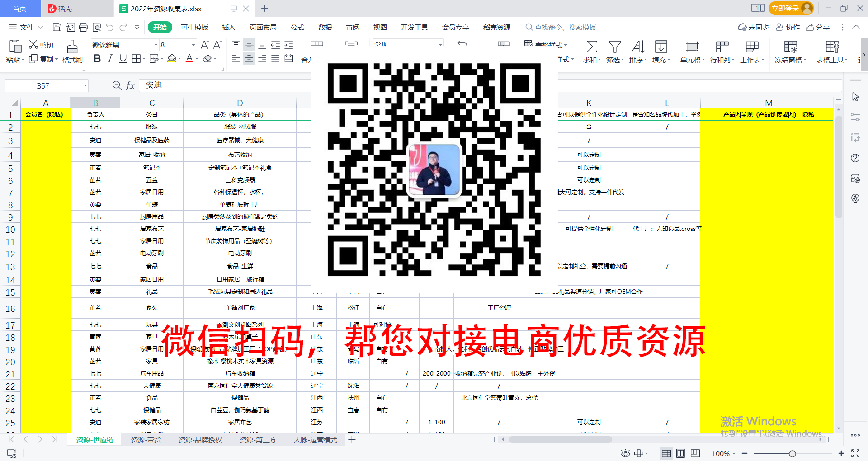Switch to sheet tab 资源-带货
868x461 pixels.
(x=146, y=440)
